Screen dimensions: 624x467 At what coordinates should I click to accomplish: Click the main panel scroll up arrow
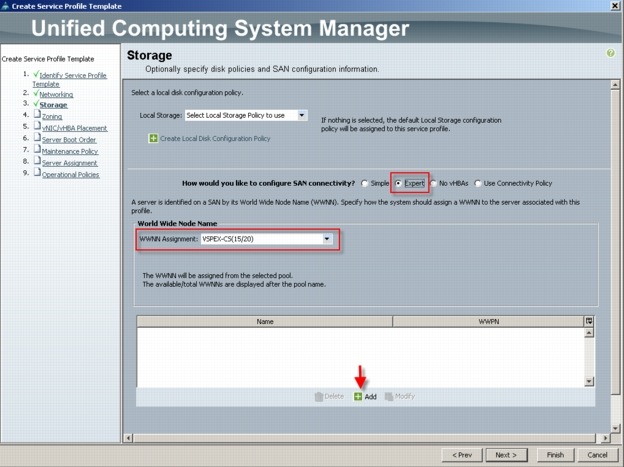615,84
